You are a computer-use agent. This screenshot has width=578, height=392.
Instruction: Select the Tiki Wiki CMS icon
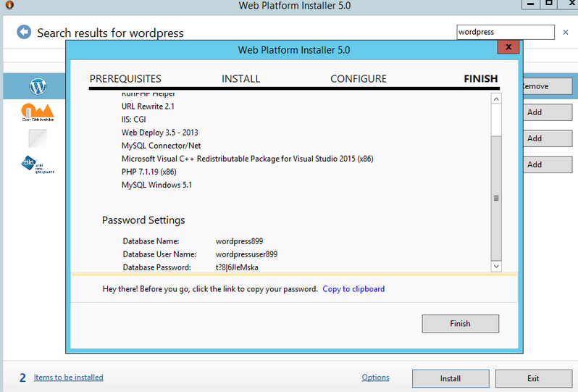(38, 164)
